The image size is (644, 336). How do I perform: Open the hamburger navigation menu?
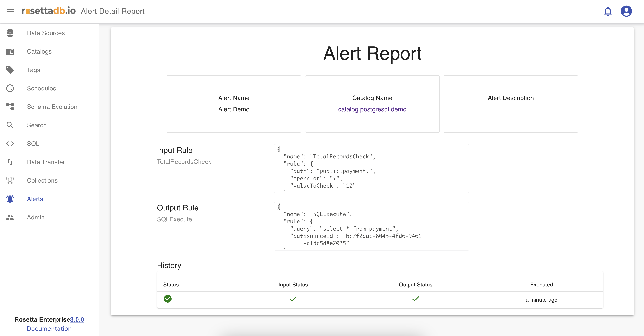point(10,11)
